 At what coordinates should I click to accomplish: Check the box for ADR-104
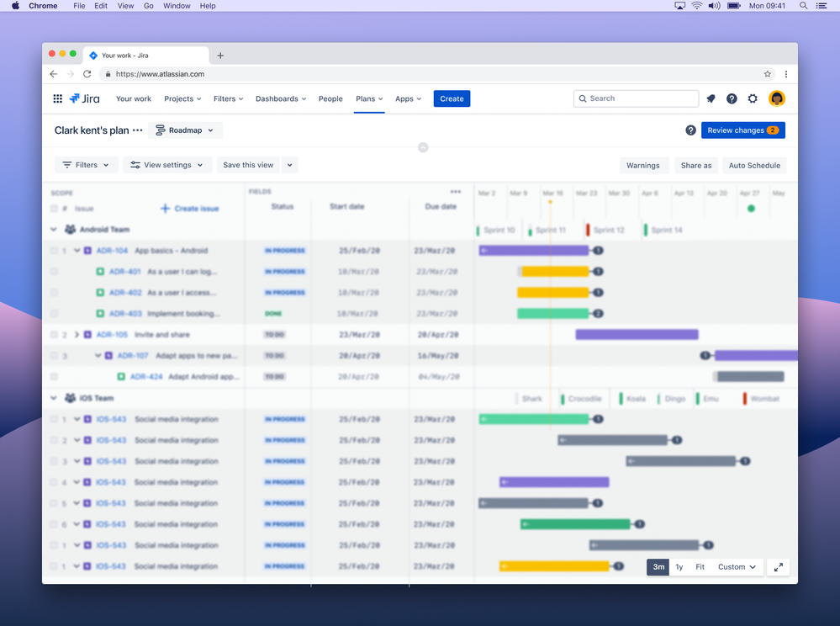point(54,250)
